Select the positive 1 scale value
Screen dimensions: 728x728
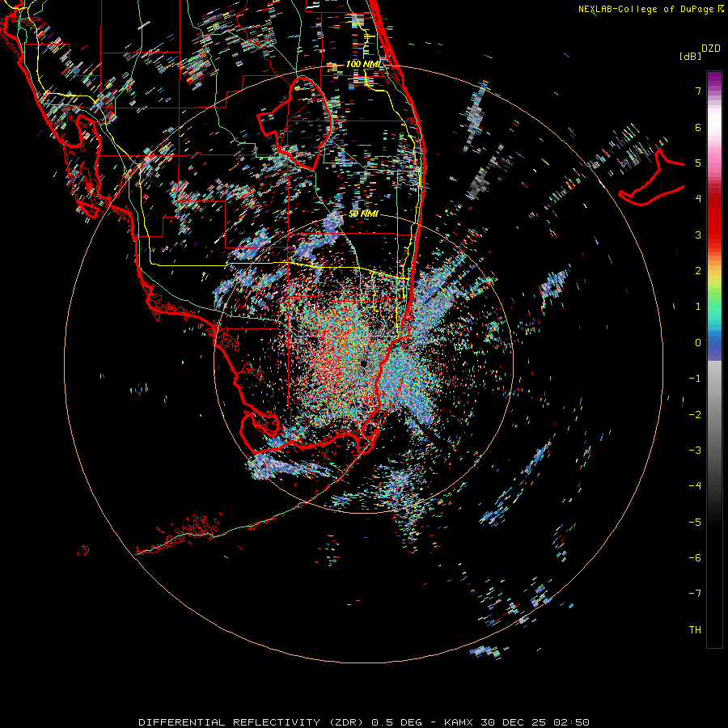pyautogui.click(x=698, y=307)
